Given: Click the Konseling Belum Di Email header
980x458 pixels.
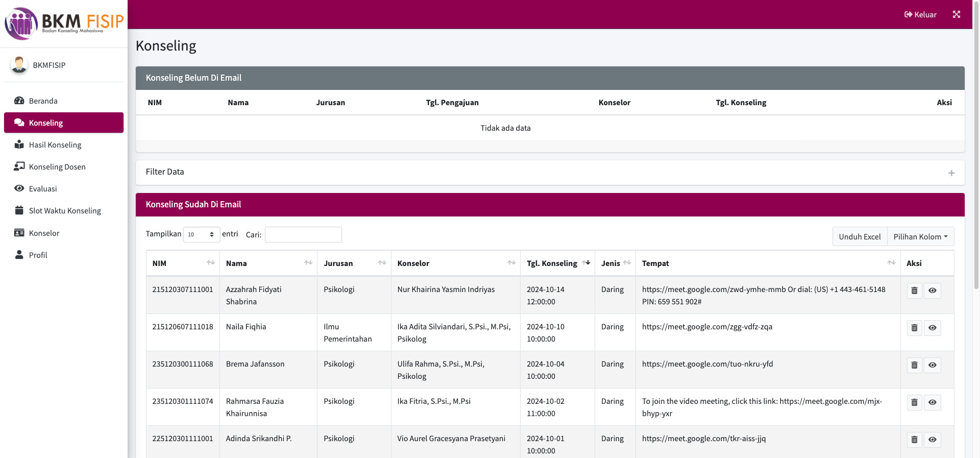Looking at the screenshot, I should point(550,78).
